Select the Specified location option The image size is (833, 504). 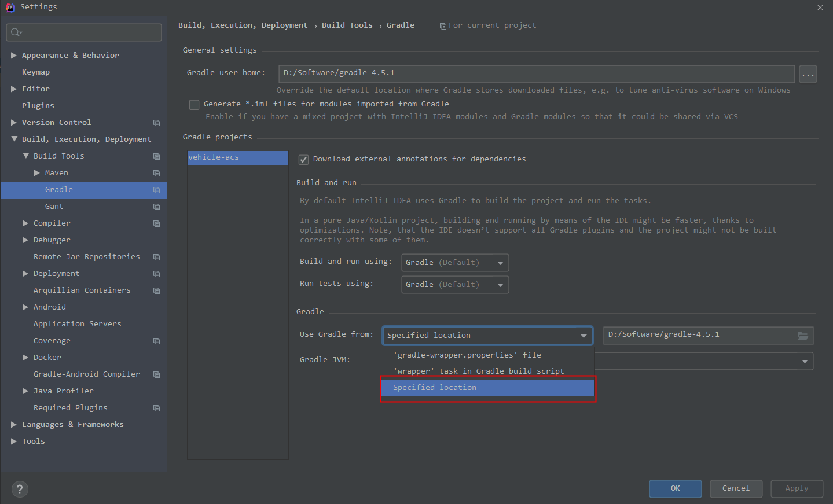tap(487, 388)
